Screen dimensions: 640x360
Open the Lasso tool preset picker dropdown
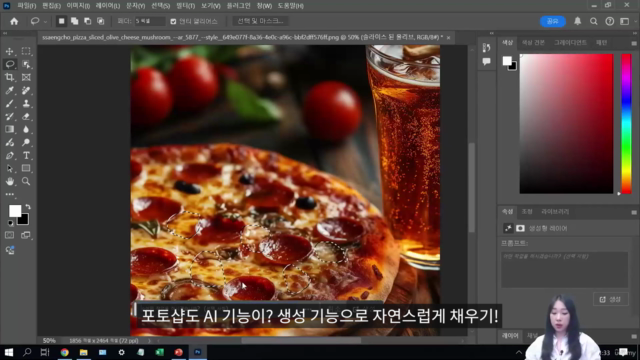point(45,22)
